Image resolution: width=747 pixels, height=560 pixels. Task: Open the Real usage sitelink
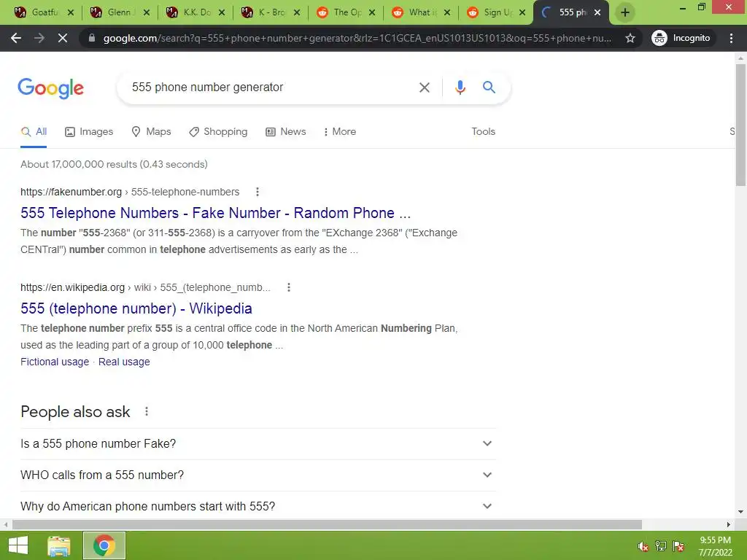tap(124, 362)
